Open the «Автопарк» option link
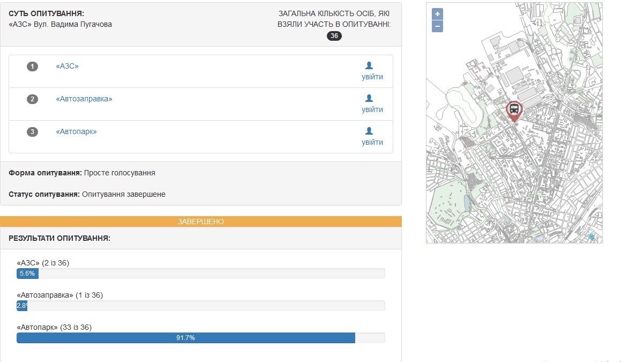Image resolution: width=644 pixels, height=362 pixels. click(x=77, y=131)
